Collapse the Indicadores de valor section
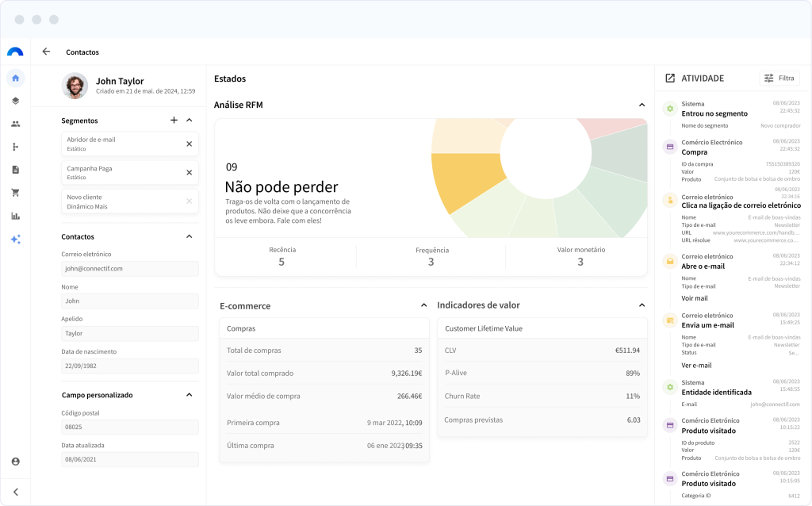The height and width of the screenshot is (506, 812). [x=642, y=305]
